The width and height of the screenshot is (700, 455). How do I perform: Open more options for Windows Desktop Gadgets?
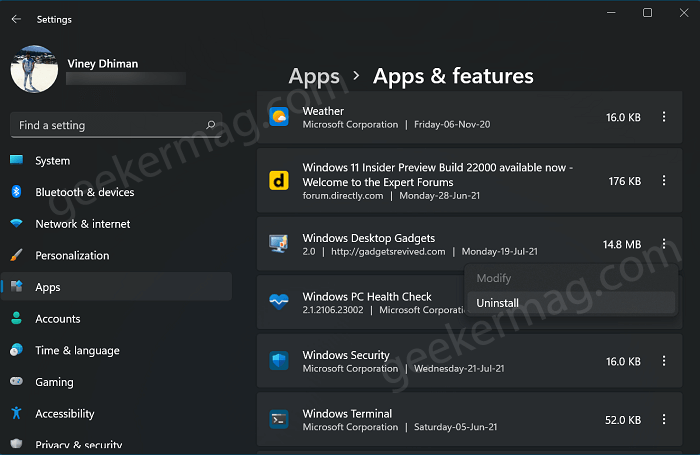[x=664, y=244]
